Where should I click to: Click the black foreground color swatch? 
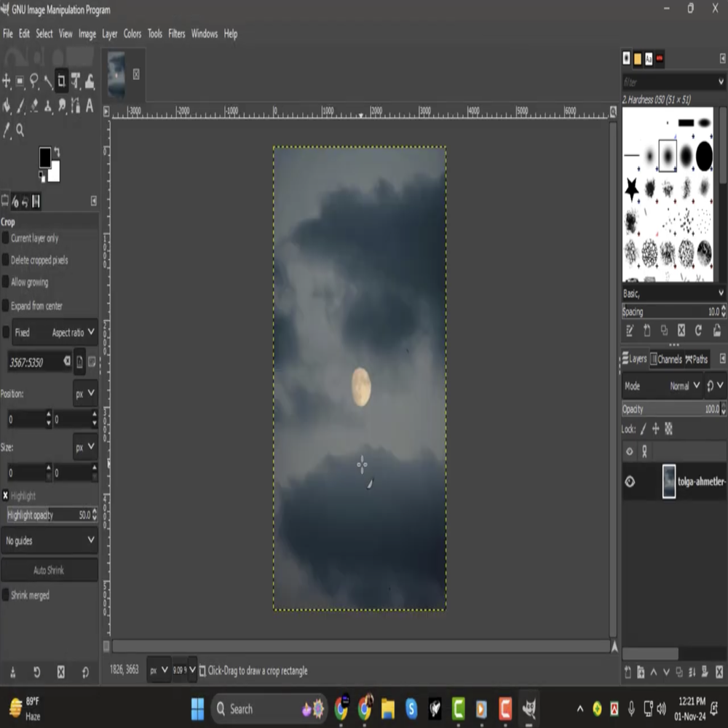click(x=45, y=156)
